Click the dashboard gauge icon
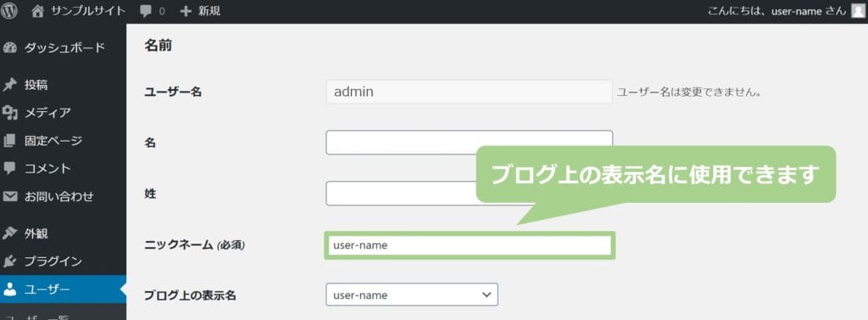This screenshot has width=868, height=320. click(9, 48)
